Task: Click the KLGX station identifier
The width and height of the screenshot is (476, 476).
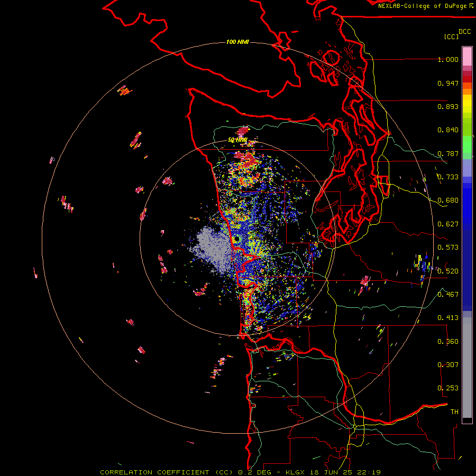Action: [295, 472]
